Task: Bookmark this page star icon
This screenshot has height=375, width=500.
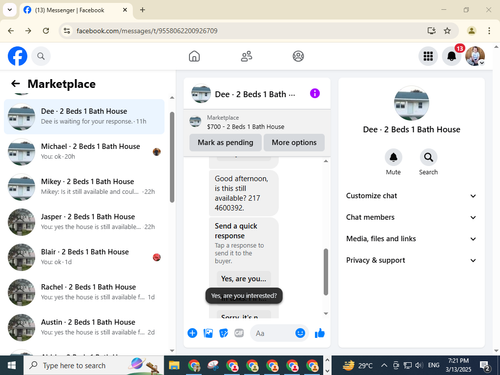Action: 447,31
